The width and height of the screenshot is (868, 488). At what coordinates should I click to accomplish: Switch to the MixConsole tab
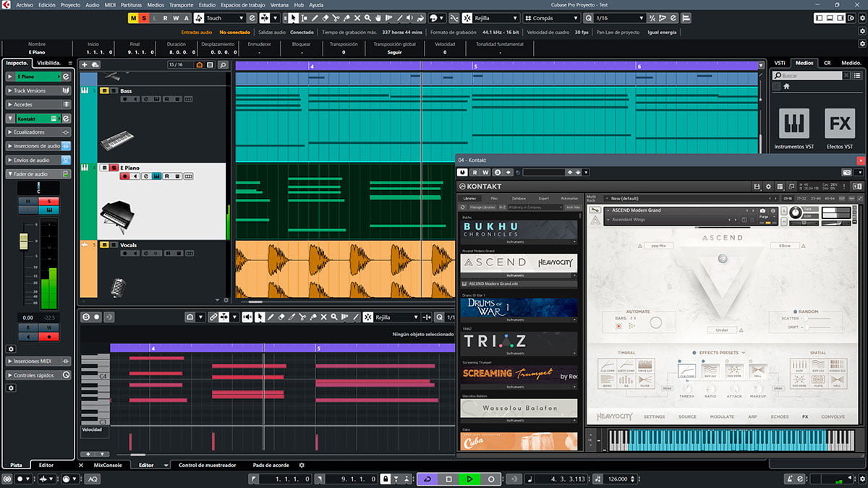108,465
